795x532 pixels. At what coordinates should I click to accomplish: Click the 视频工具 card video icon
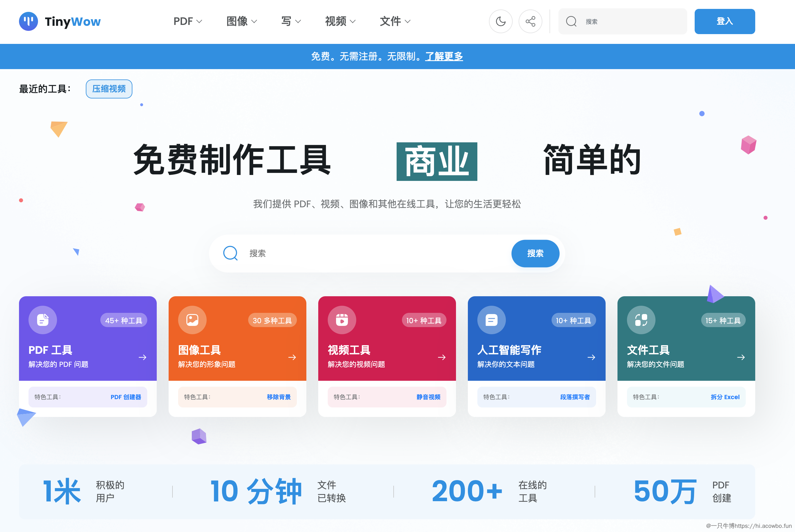342,320
